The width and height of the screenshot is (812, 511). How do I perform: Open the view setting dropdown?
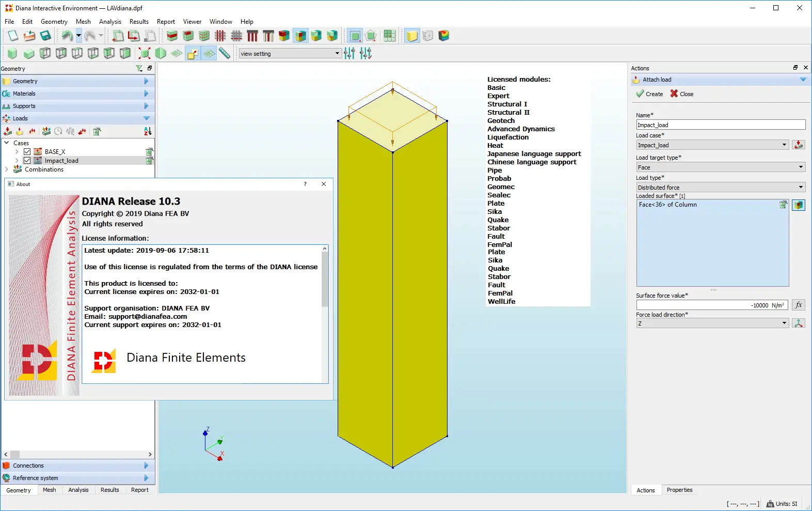(x=290, y=53)
